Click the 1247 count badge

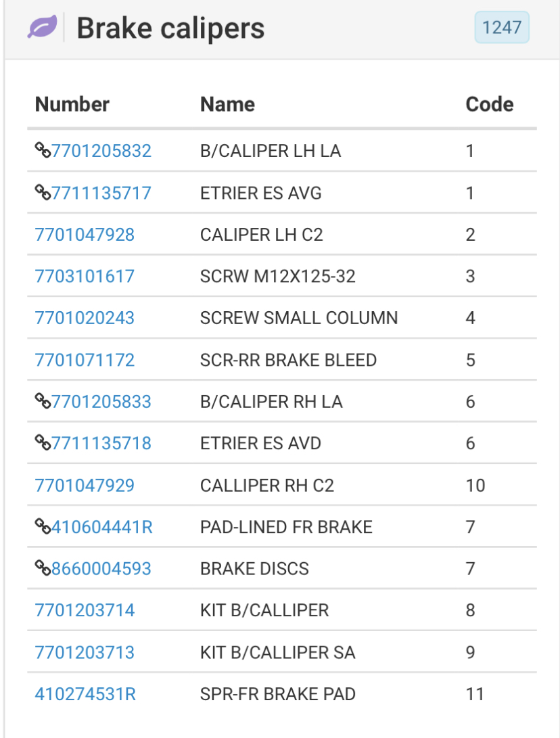coord(502,27)
